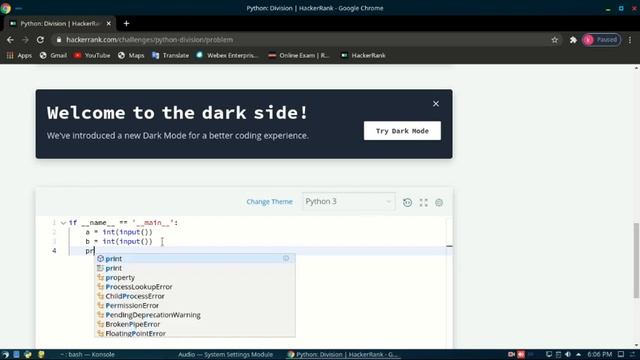The width and height of the screenshot is (640, 360).
Task: Reload the HackerRank page
Action: (40, 40)
